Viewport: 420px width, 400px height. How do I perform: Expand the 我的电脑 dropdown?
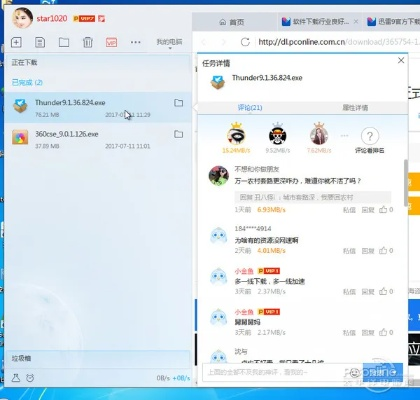(169, 42)
